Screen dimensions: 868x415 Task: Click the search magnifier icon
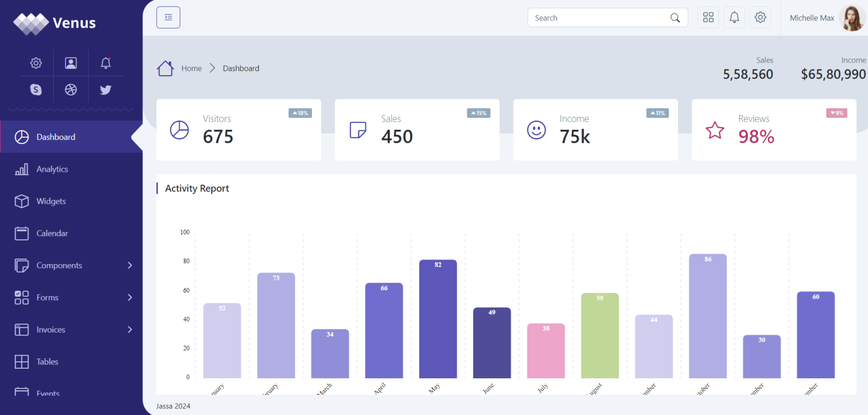675,18
